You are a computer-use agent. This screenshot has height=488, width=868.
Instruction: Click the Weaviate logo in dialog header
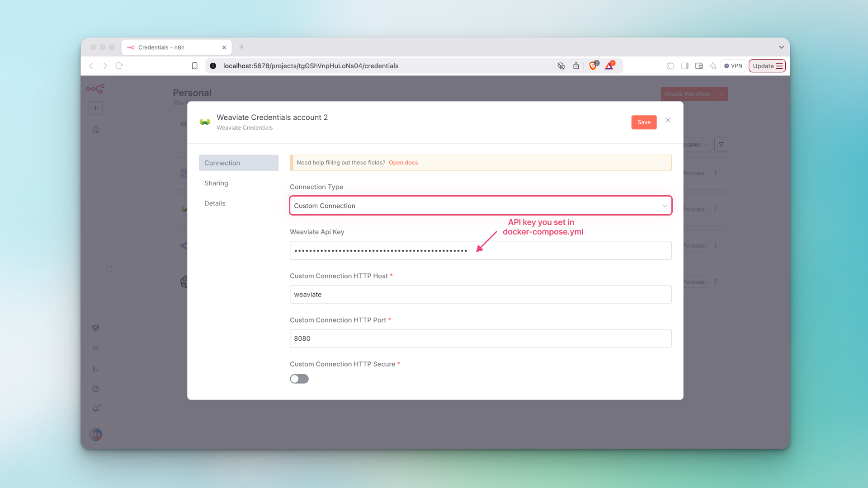[205, 122]
